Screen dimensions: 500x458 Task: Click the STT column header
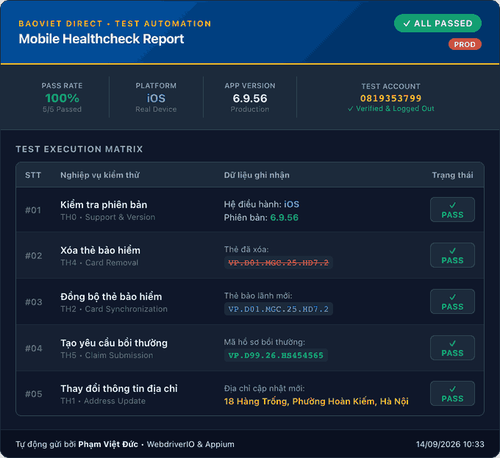[33, 175]
